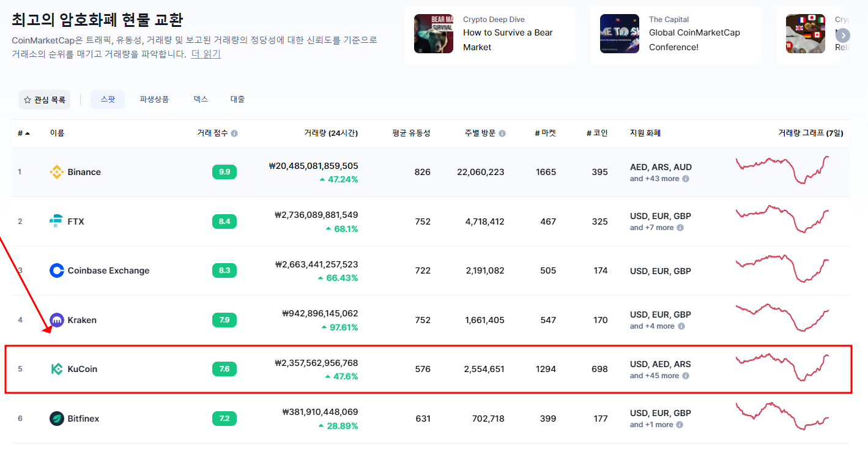868x451 pixels.
Task: Open the info tooltip beside 거래 점수
Action: (x=236, y=133)
